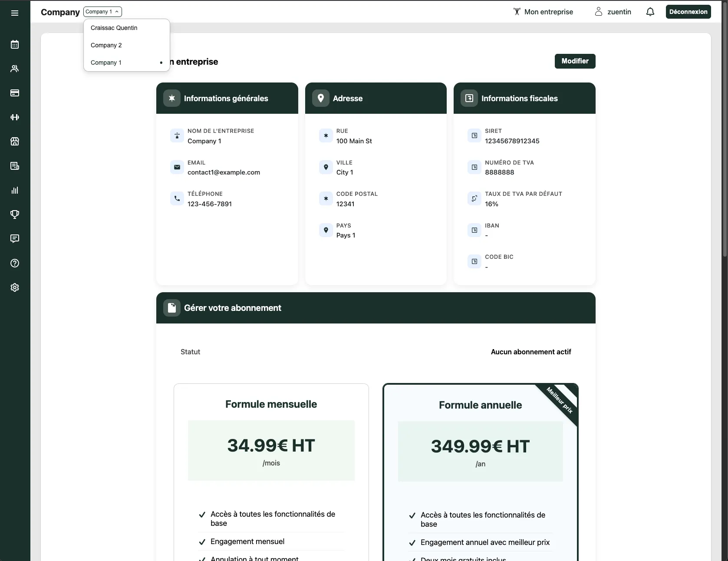Collapse the Company 1 selector dropdown
Screen dimensions: 728x561
point(102,12)
